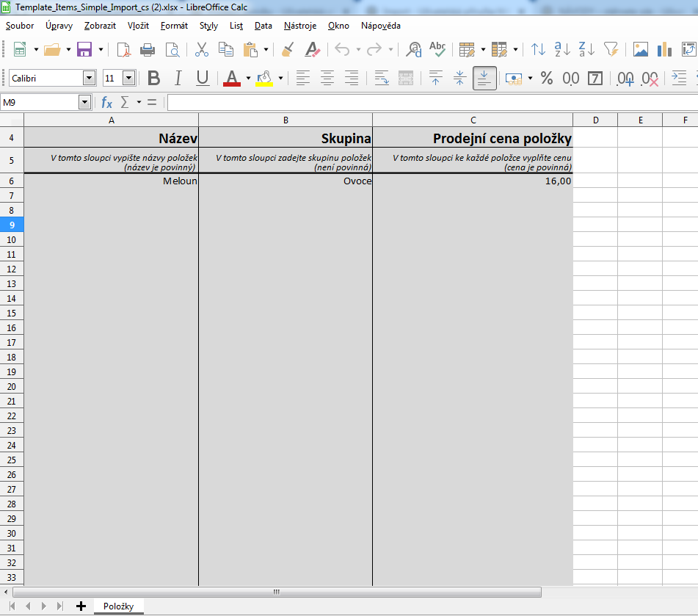
Task: Toggle Wrap Text
Action: (382, 79)
